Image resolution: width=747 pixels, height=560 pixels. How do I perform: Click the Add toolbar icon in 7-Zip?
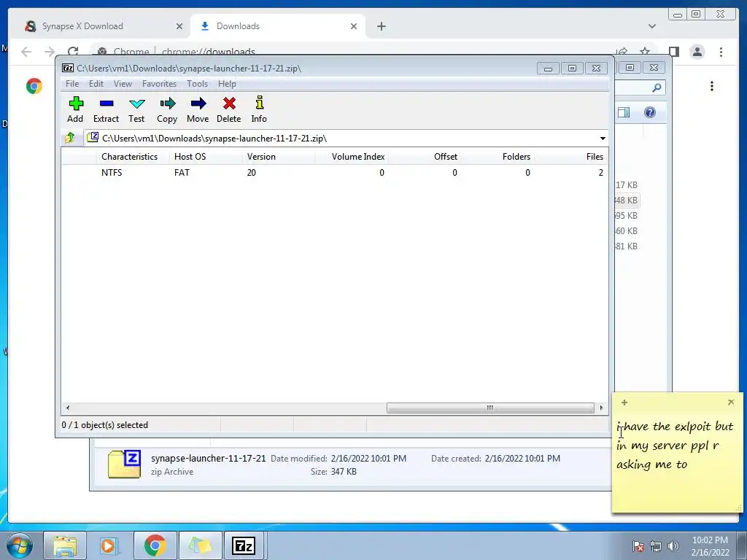(75, 110)
